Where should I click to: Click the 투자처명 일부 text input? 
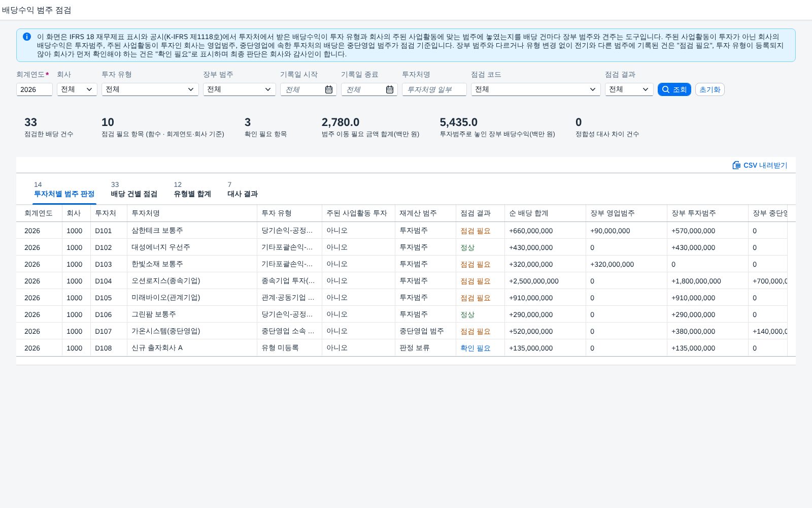pos(434,89)
